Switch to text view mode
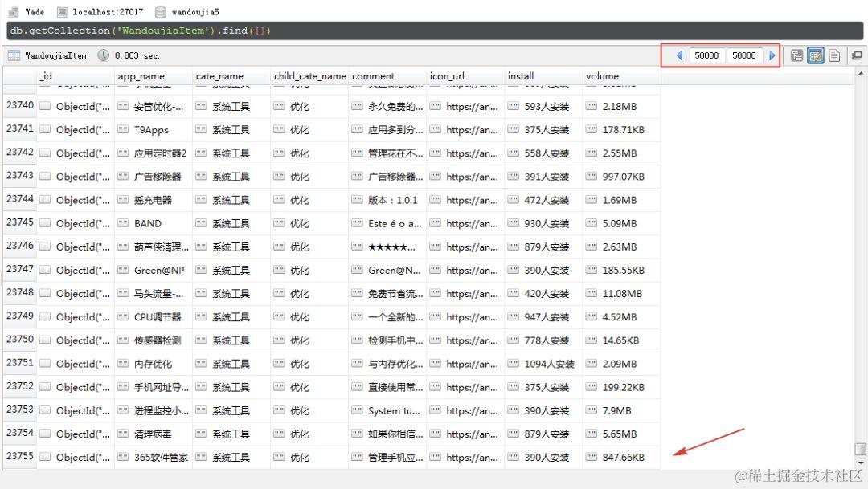Viewport: 868px width, 489px height. (834, 55)
